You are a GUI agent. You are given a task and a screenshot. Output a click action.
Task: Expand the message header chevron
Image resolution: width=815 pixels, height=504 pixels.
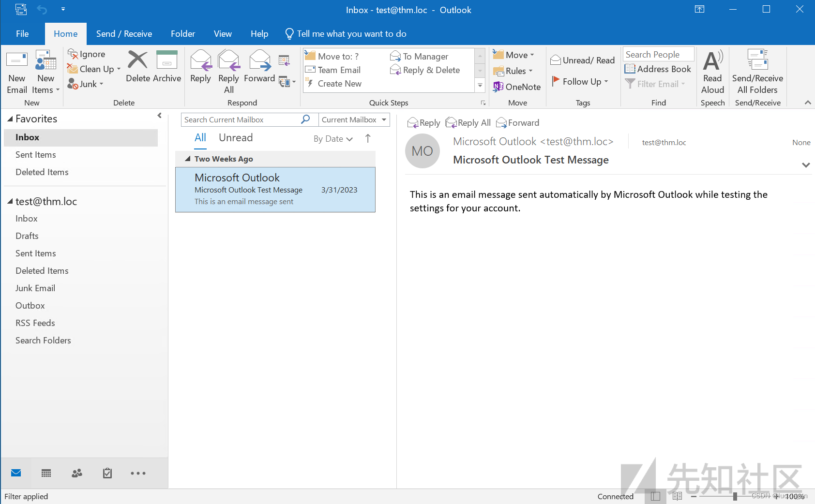tap(806, 165)
